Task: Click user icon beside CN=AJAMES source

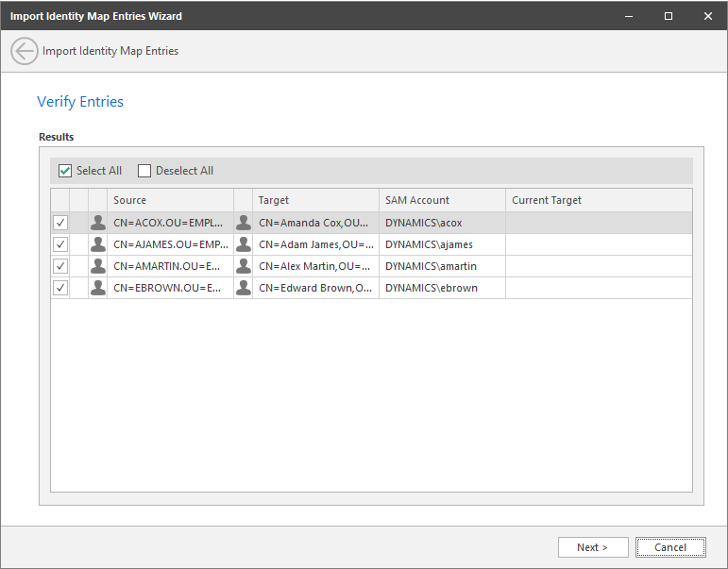Action: (98, 244)
